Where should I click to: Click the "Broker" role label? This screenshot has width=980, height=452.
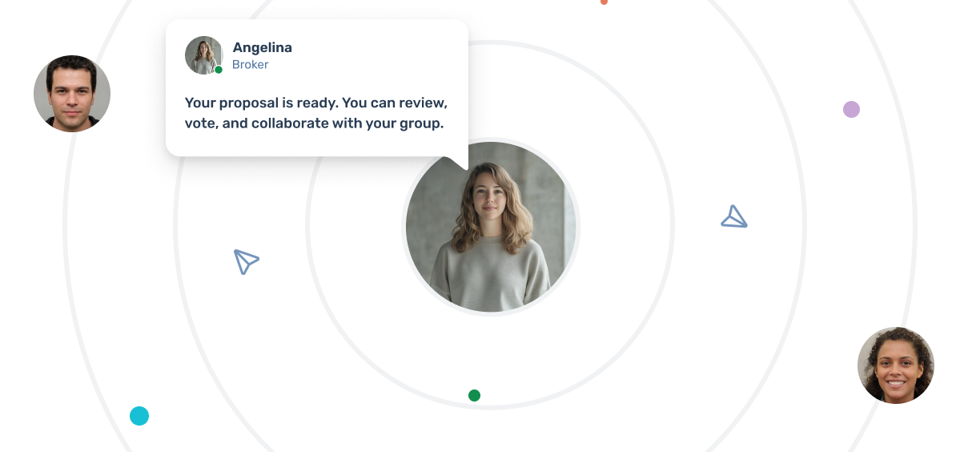[250, 65]
